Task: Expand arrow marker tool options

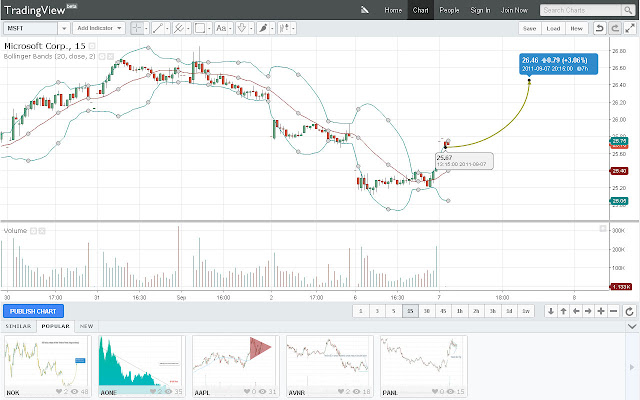Action: (251, 28)
